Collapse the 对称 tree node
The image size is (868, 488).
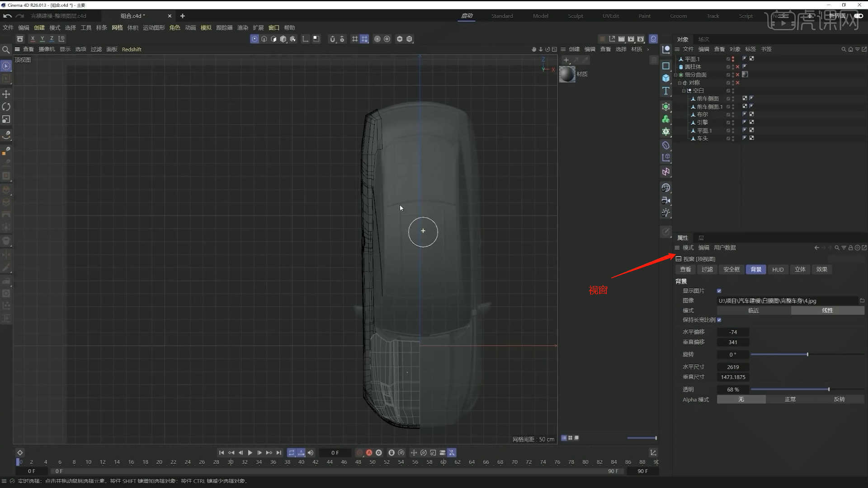(x=679, y=83)
